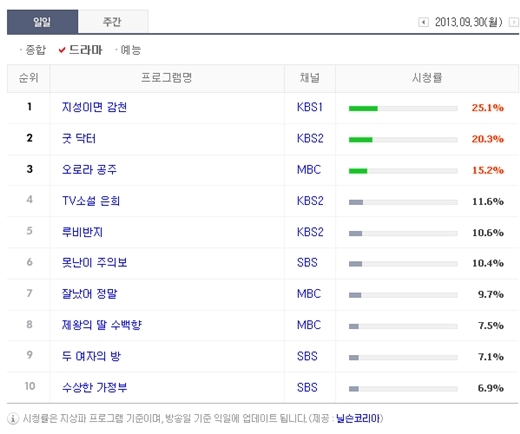Click the KBS1 channel link

tap(310, 107)
